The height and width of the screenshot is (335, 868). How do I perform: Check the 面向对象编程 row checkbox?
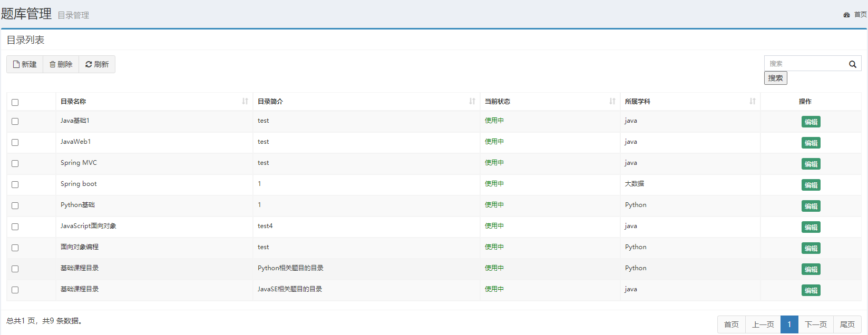(x=15, y=248)
